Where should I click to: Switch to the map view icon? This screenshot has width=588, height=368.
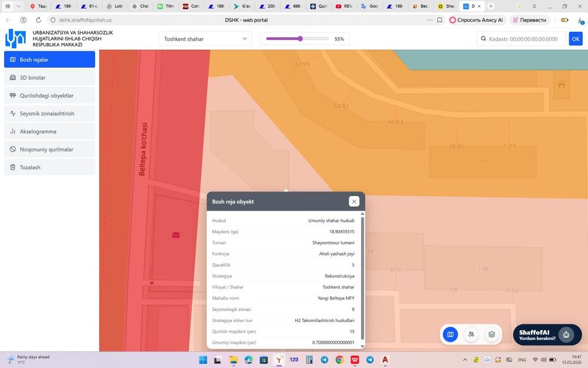450,334
